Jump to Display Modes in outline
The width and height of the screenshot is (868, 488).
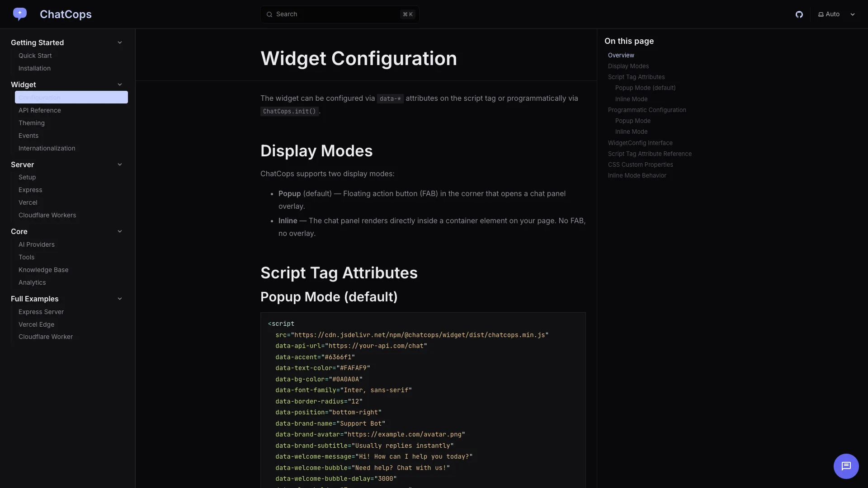click(x=628, y=66)
